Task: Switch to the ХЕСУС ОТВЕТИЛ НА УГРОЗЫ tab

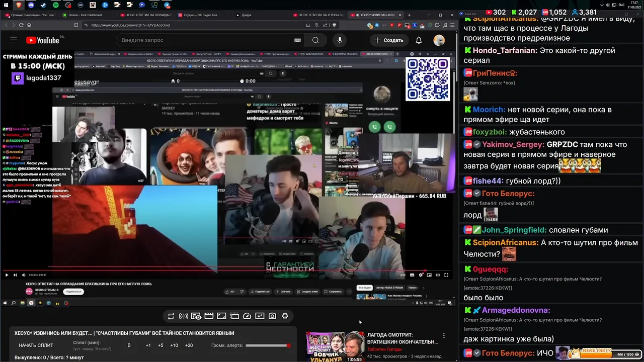Action: [318, 15]
